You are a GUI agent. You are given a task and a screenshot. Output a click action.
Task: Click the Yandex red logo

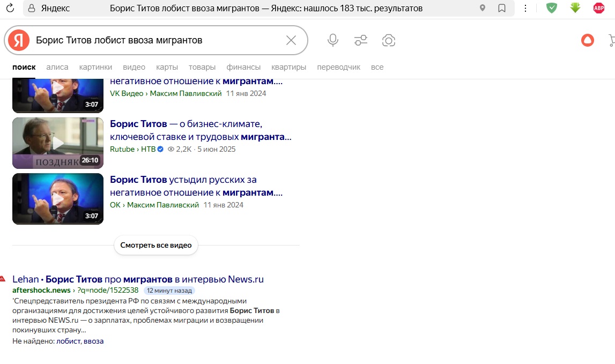(19, 40)
